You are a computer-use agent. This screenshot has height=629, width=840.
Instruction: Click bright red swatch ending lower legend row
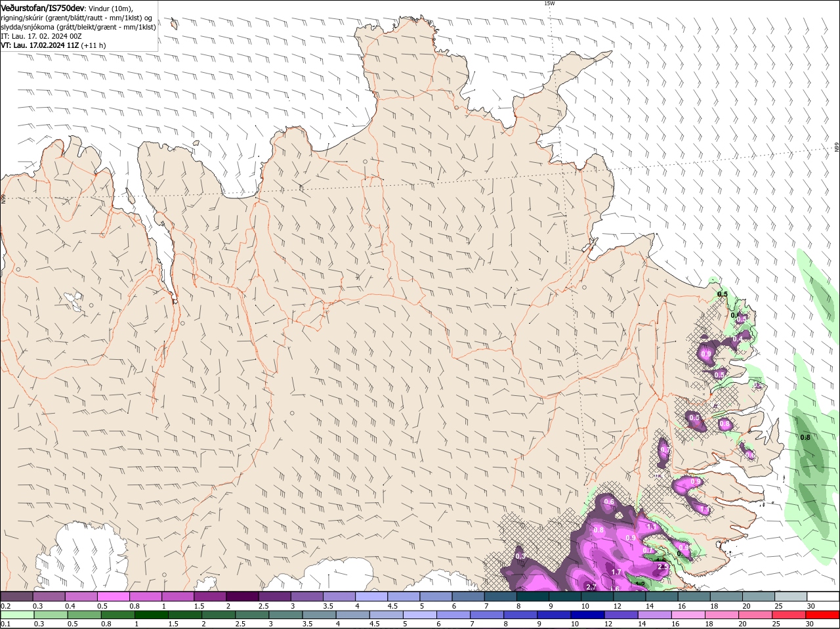tap(824, 615)
